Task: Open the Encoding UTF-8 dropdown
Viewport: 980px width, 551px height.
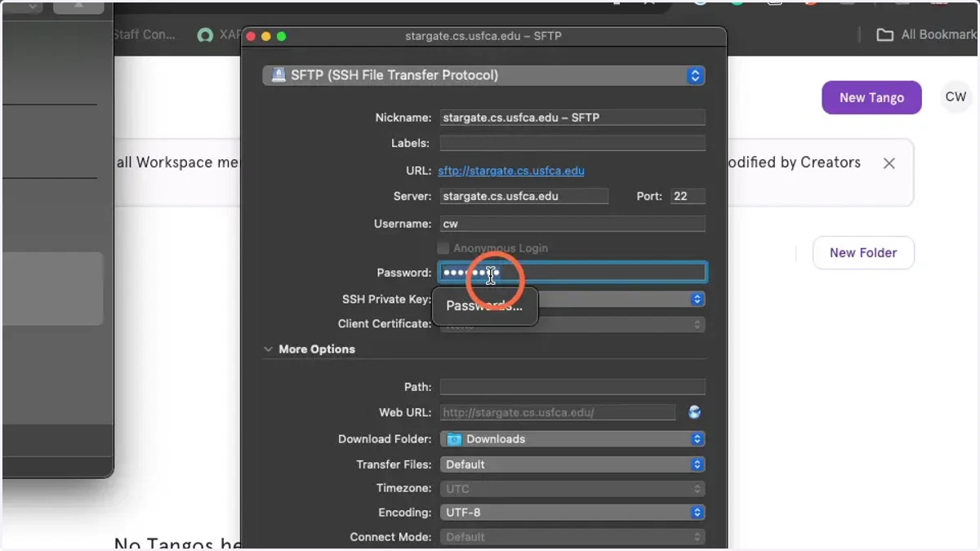Action: [572, 513]
